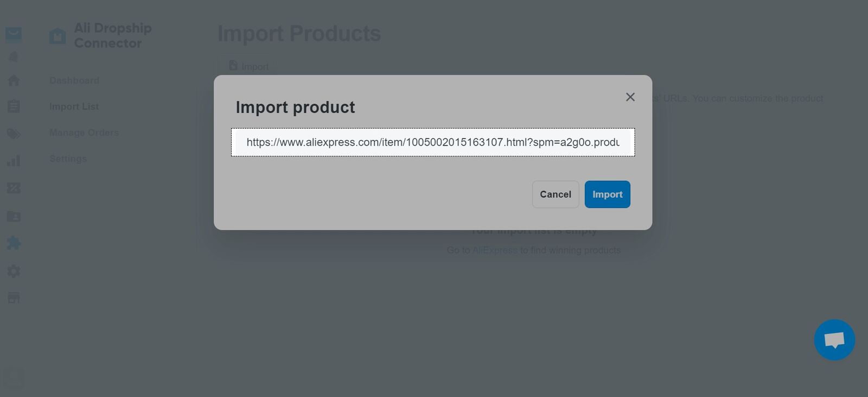This screenshot has height=397, width=868.
Task: Open the price tags catalog icon
Action: [14, 134]
